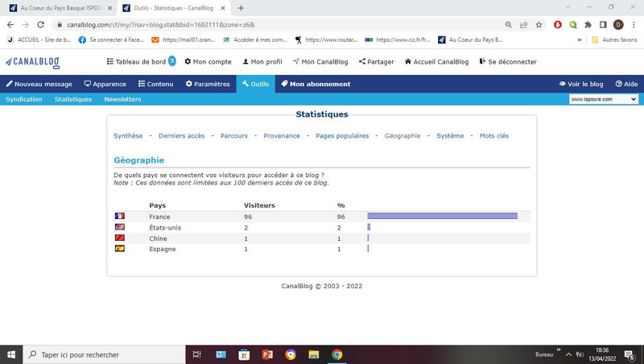The width and height of the screenshot is (644, 364).
Task: Open the Système statistics link
Action: pos(450,135)
